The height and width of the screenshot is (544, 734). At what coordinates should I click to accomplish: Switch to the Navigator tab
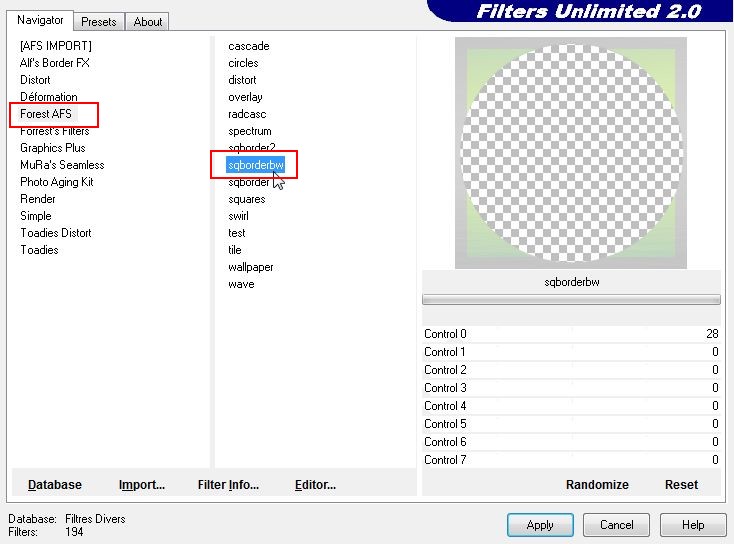tap(40, 20)
